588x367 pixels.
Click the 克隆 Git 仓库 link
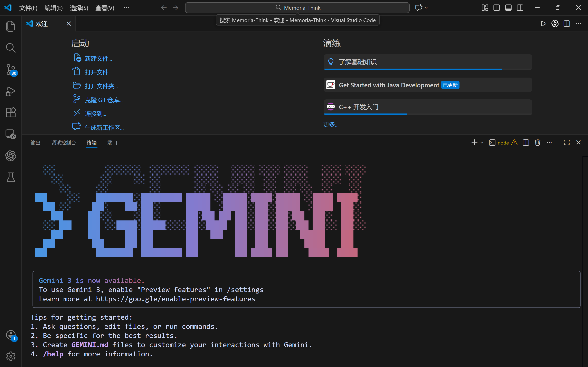pyautogui.click(x=103, y=100)
